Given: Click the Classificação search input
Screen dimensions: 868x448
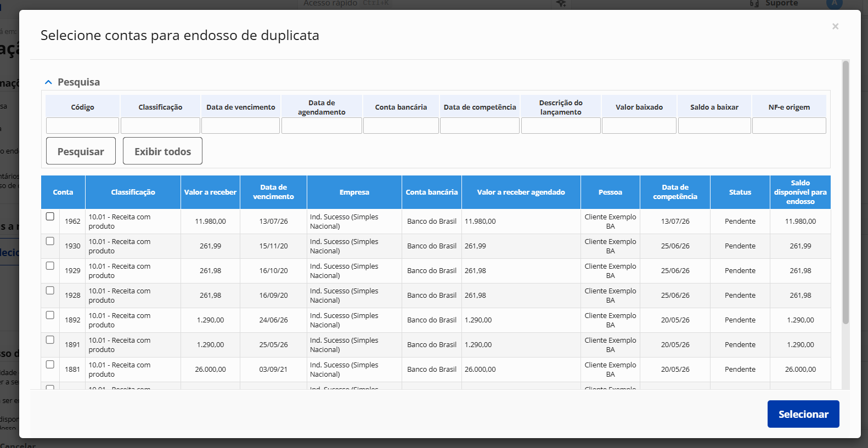Looking at the screenshot, I should (x=160, y=126).
